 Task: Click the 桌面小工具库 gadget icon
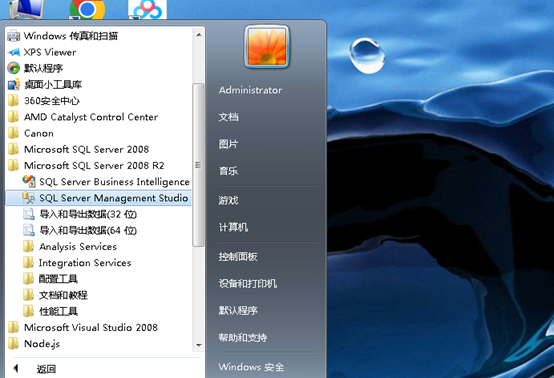tap(14, 84)
